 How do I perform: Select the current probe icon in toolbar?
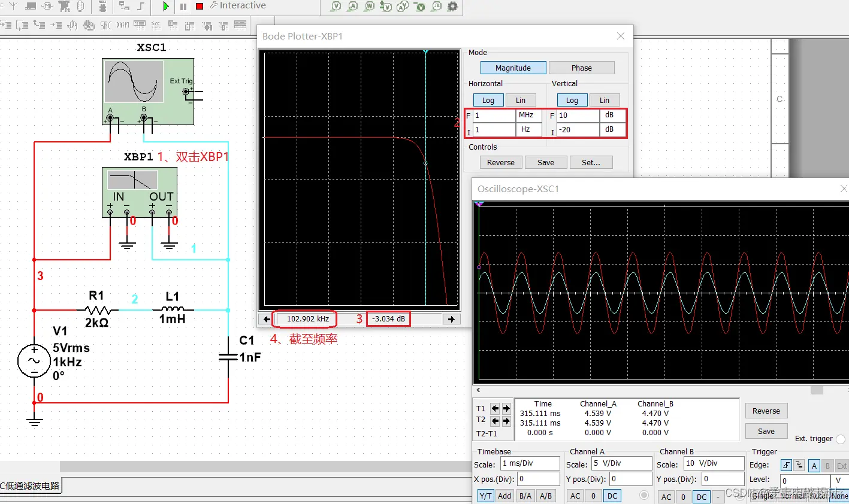353,7
